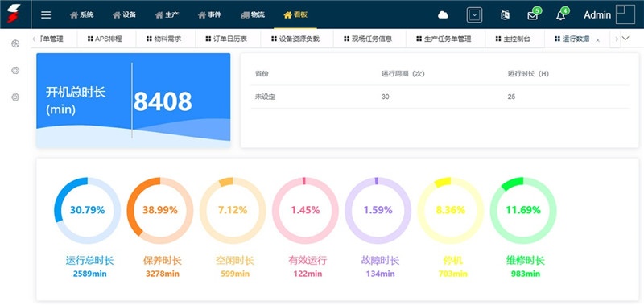Expand the boxed chevron dropdown in header
Image resolution: width=644 pixels, height=305 pixels.
(474, 15)
